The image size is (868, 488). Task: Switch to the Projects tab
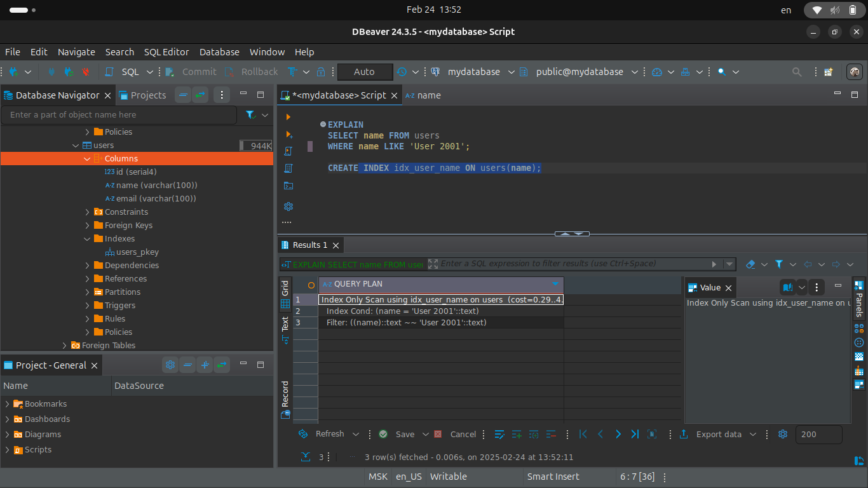pyautogui.click(x=142, y=95)
